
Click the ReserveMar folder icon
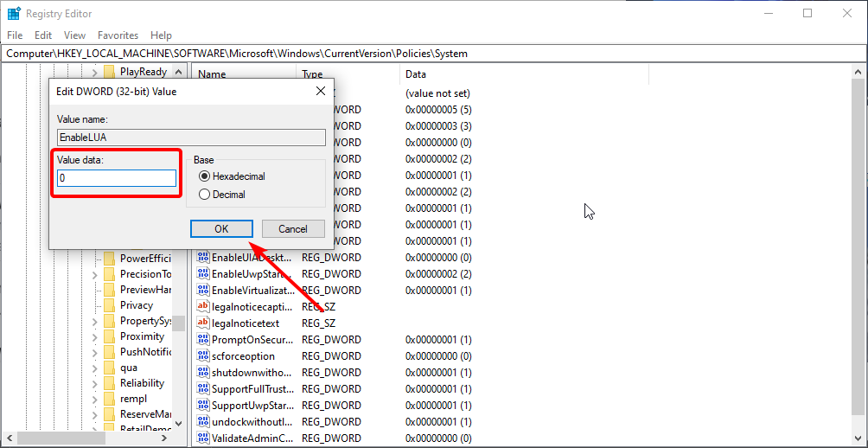[x=109, y=413]
